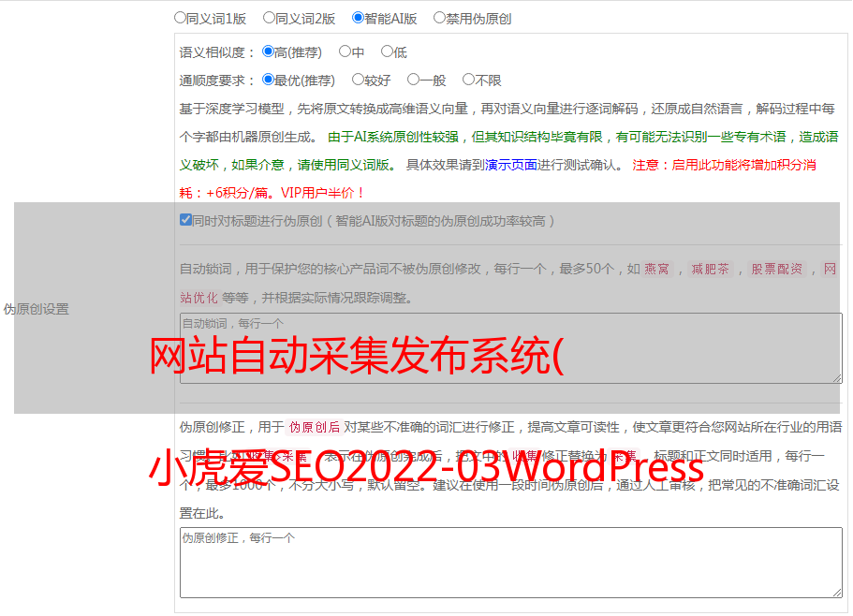Click the red 注意 points warning text
The width and height of the screenshot is (853, 616).
click(498, 179)
